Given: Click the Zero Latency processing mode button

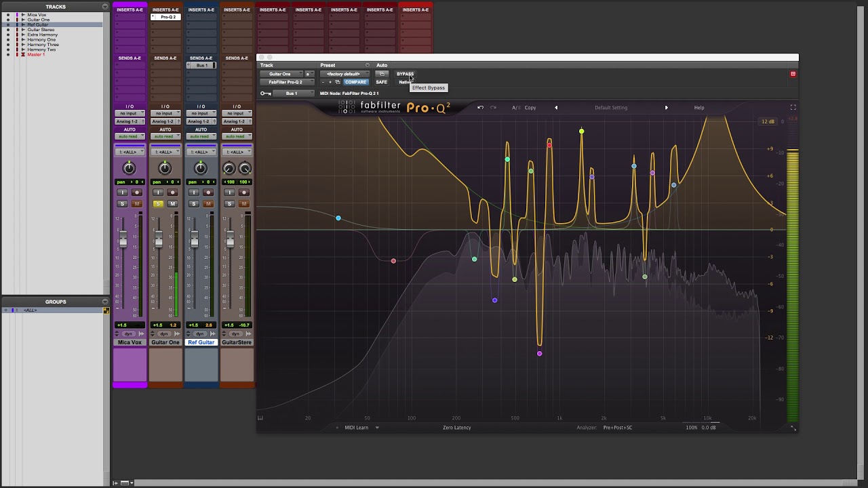Looking at the screenshot, I should coord(456,428).
